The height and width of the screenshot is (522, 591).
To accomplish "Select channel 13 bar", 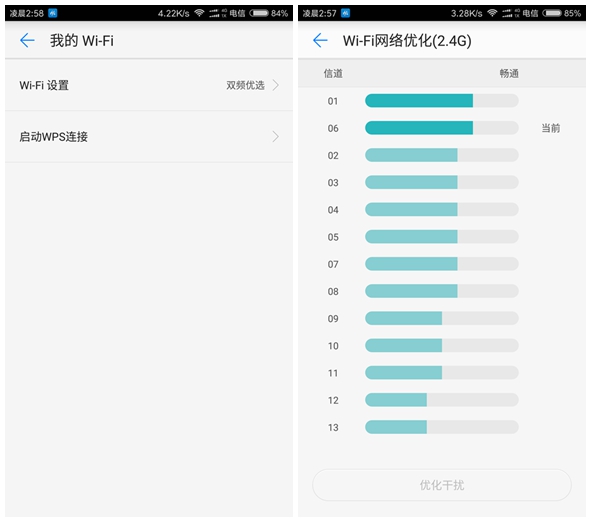I will [x=442, y=427].
